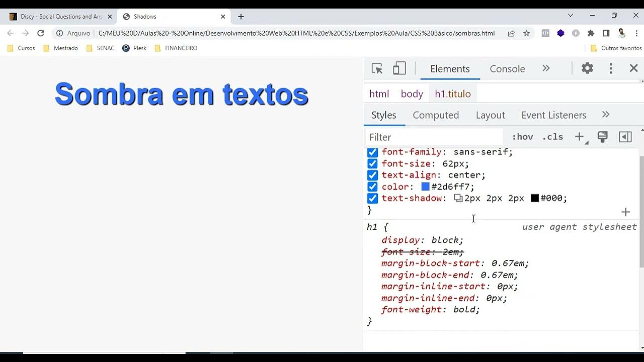Uncheck the color #2d6ff7 property
644x362 pixels.
[x=372, y=187]
